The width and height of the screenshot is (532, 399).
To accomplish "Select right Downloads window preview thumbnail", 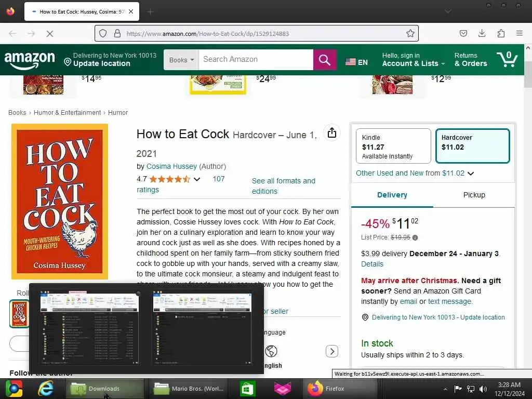I will coord(203,328).
